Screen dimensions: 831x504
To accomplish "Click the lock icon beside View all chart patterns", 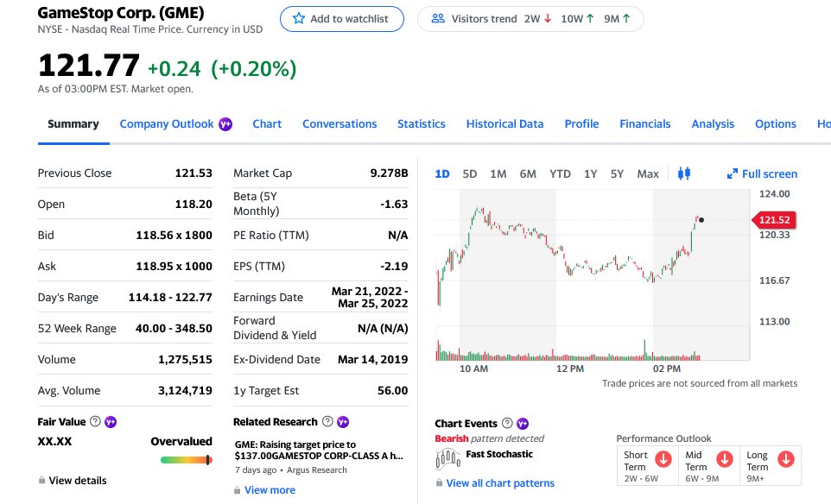I will [x=439, y=482].
